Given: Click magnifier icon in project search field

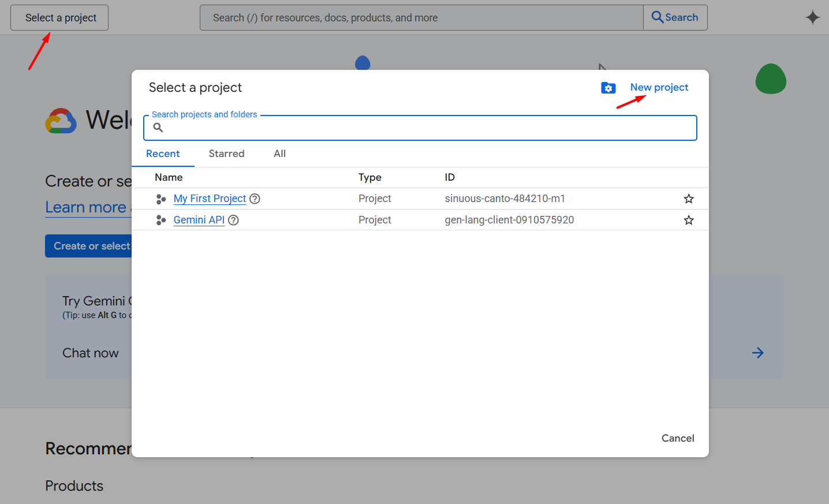Looking at the screenshot, I should click(158, 128).
